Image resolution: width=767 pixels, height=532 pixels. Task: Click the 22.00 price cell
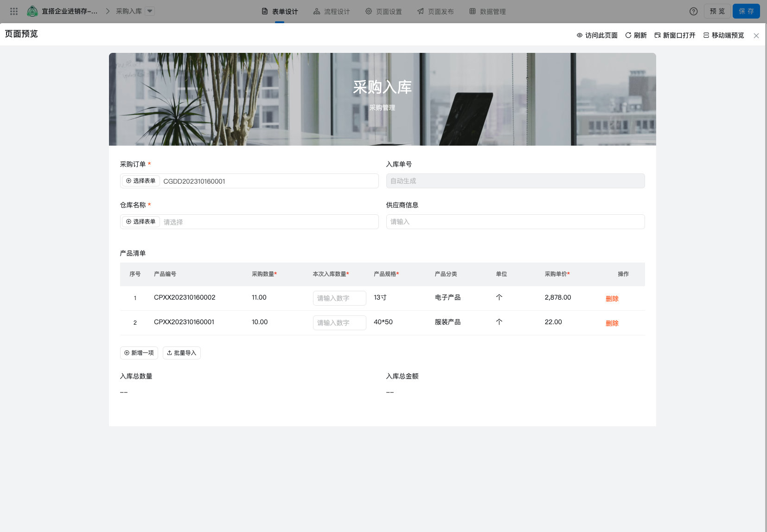[553, 322]
